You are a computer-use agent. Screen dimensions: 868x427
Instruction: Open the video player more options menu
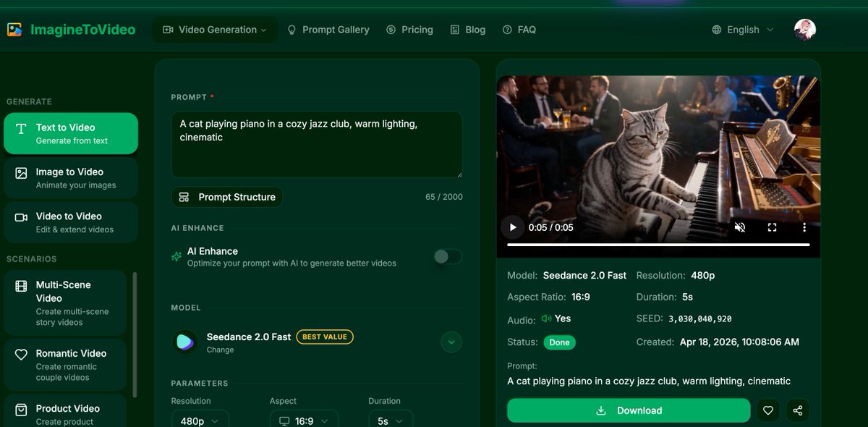804,227
